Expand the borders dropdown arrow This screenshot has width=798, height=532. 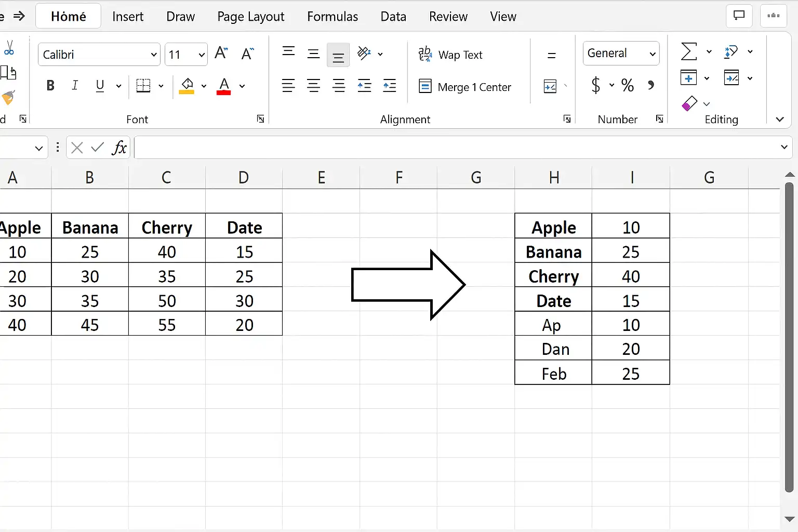(161, 86)
